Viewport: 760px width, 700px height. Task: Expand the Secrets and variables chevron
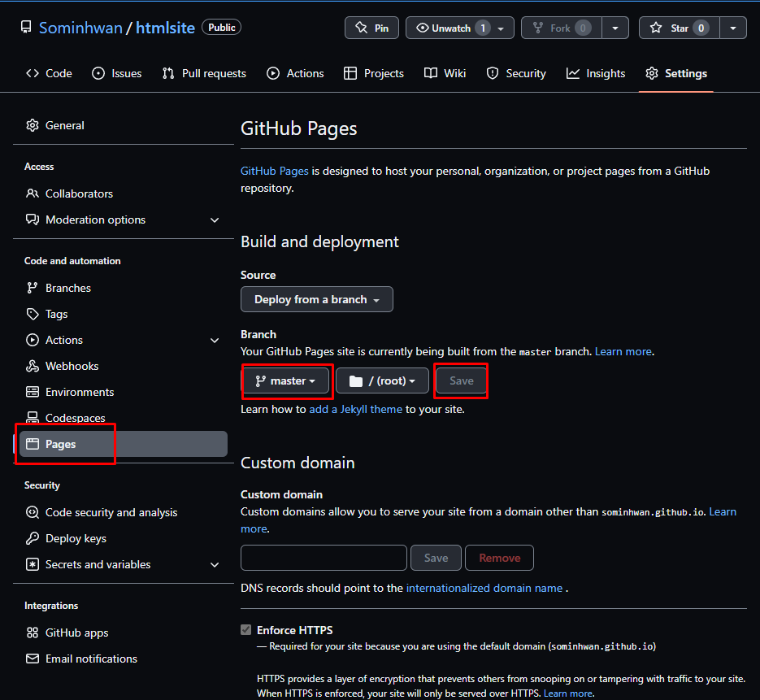click(x=215, y=565)
